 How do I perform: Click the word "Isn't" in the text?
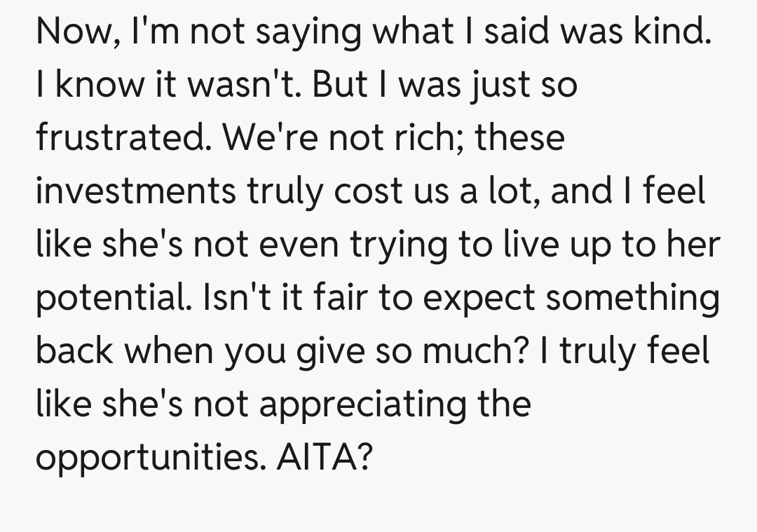(236, 298)
